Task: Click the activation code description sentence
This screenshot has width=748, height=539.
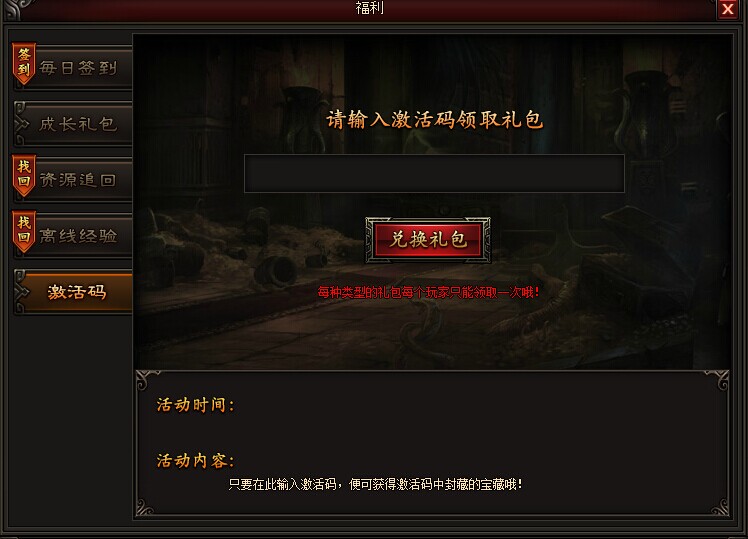Action: [x=375, y=485]
